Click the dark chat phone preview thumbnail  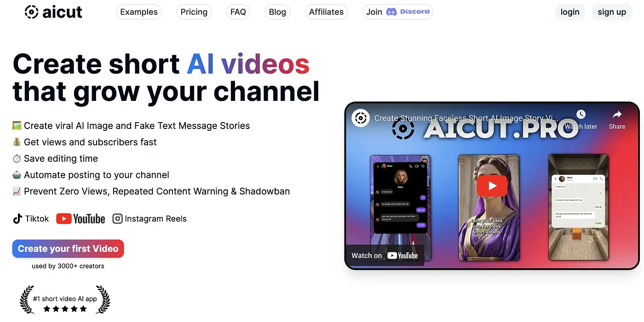pos(400,207)
